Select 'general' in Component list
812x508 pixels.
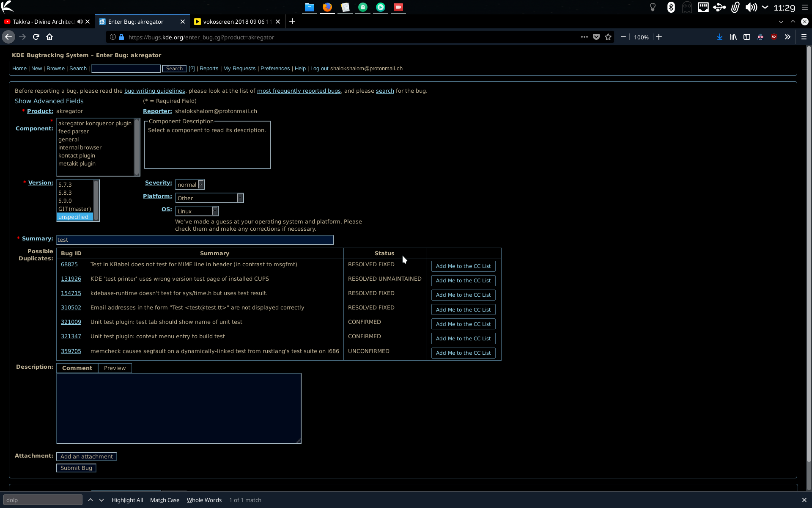(x=69, y=139)
